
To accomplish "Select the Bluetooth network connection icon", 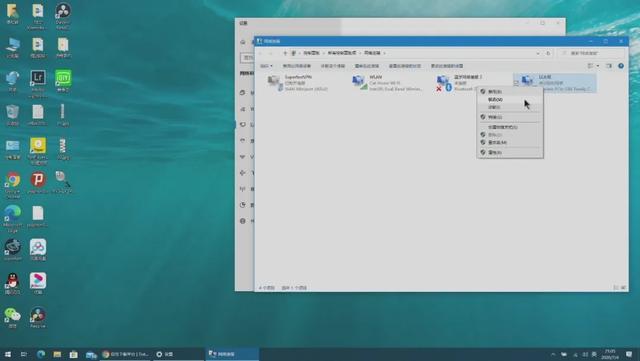I will tap(444, 83).
